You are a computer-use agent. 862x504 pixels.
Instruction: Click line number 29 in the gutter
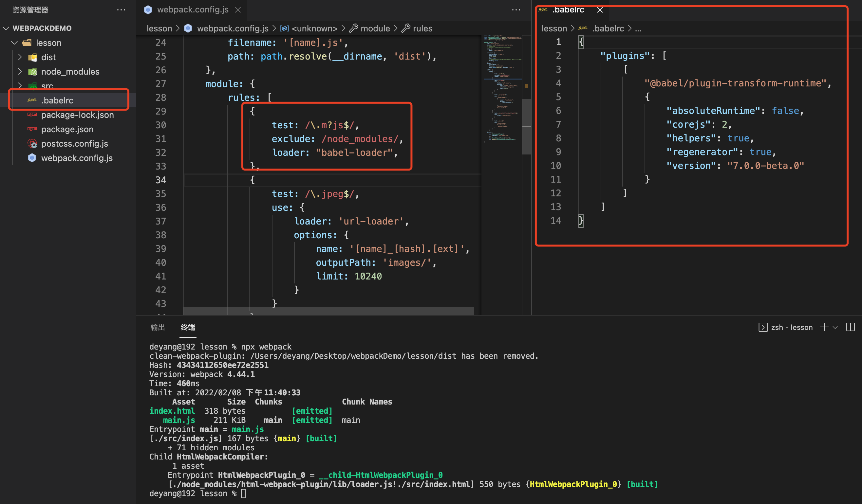click(161, 111)
